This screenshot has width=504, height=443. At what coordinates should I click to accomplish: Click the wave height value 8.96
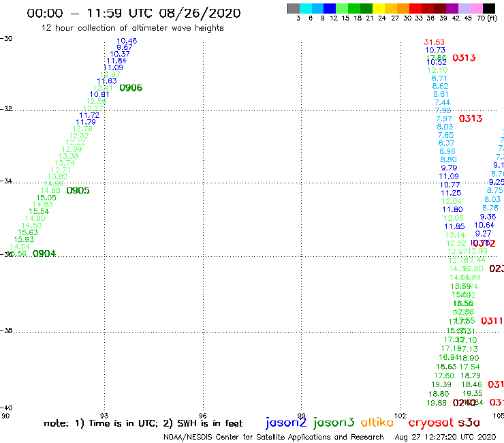(x=447, y=151)
